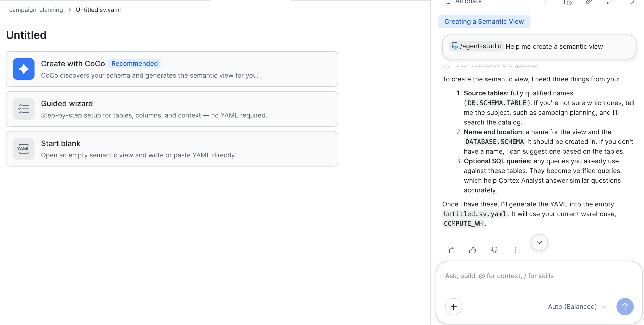Expand the chat panel to full size
Image resolution: width=644 pixels, height=325 pixels.
(609, 2)
